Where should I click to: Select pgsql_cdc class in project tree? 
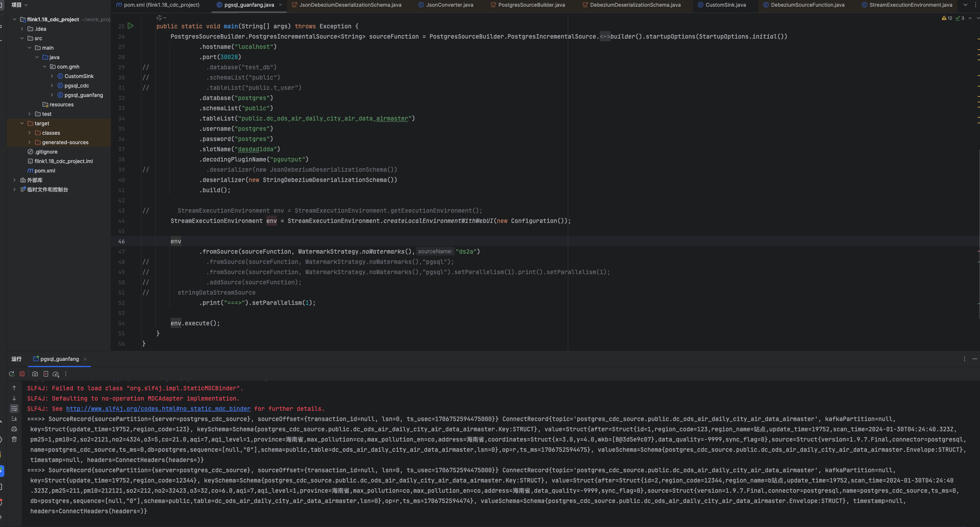73,85
